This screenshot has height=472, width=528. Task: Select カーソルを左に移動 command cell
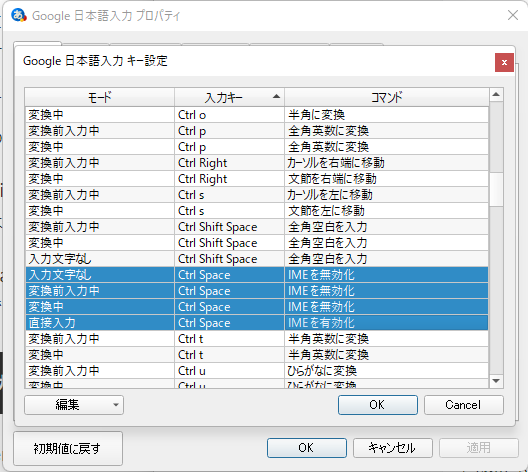(x=387, y=195)
